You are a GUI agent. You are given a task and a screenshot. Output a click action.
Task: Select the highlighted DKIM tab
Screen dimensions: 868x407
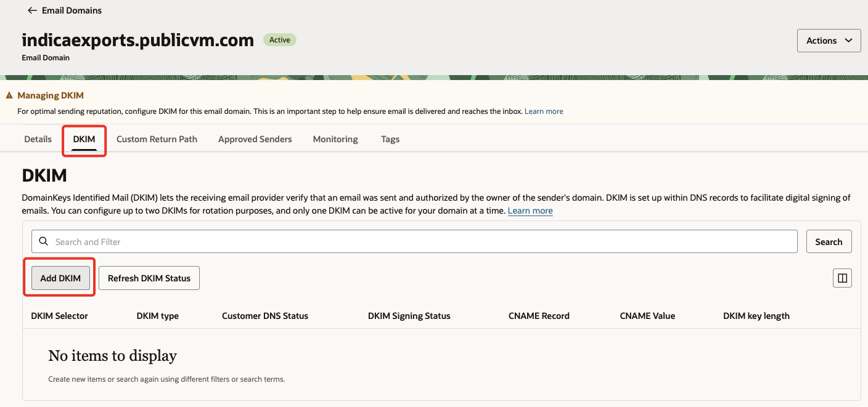click(84, 139)
